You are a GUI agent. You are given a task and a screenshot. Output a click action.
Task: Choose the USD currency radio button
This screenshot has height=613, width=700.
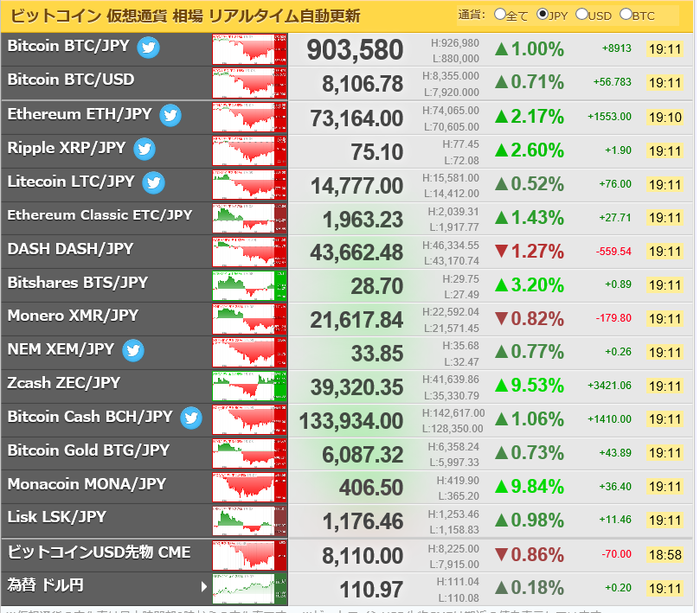click(581, 15)
